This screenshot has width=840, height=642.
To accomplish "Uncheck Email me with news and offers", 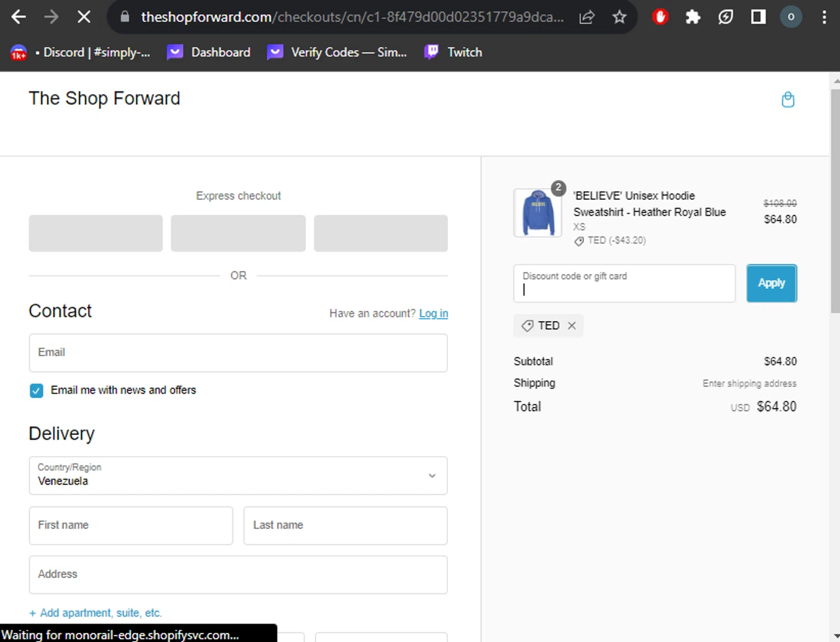I will tap(36, 390).
